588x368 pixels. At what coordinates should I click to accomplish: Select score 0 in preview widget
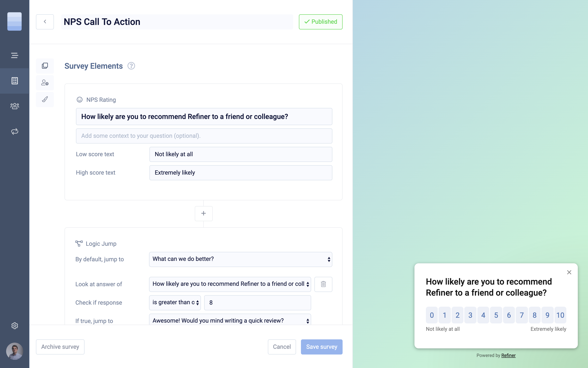(x=432, y=315)
